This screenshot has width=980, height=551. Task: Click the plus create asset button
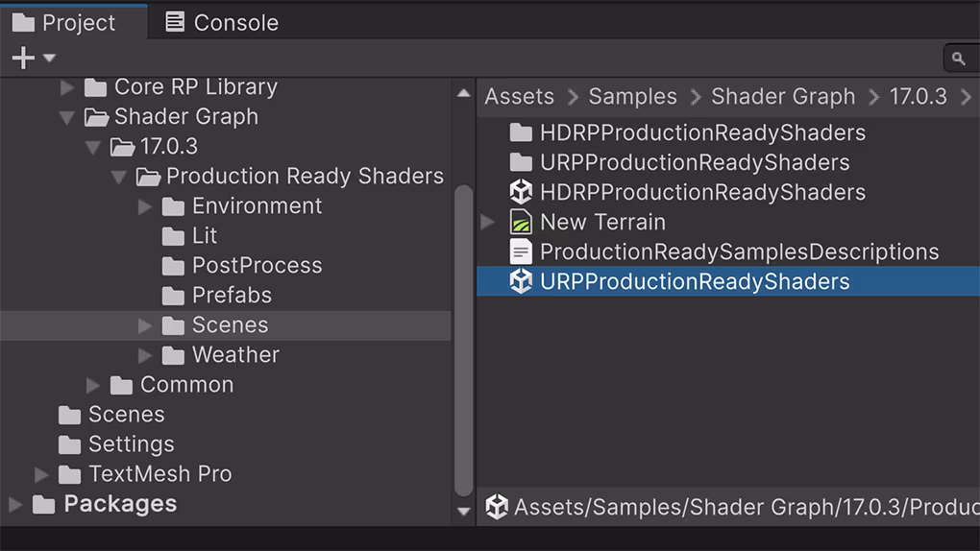[23, 58]
